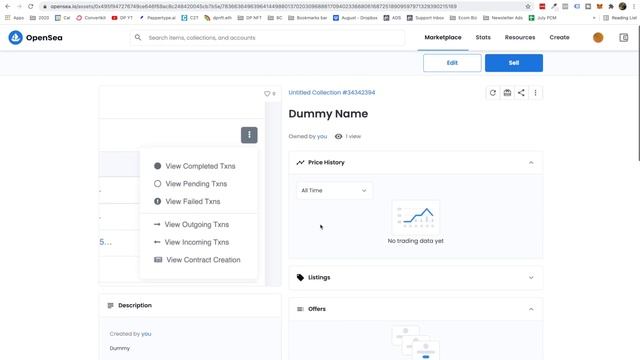This screenshot has width=640, height=360.
Task: Refresh metadata with the refresh icon
Action: [493, 93]
